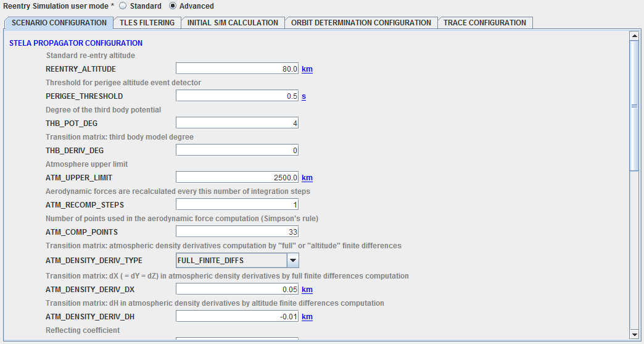
Task: Click the REENTRY_ALTITUDE input field
Action: (x=237, y=69)
